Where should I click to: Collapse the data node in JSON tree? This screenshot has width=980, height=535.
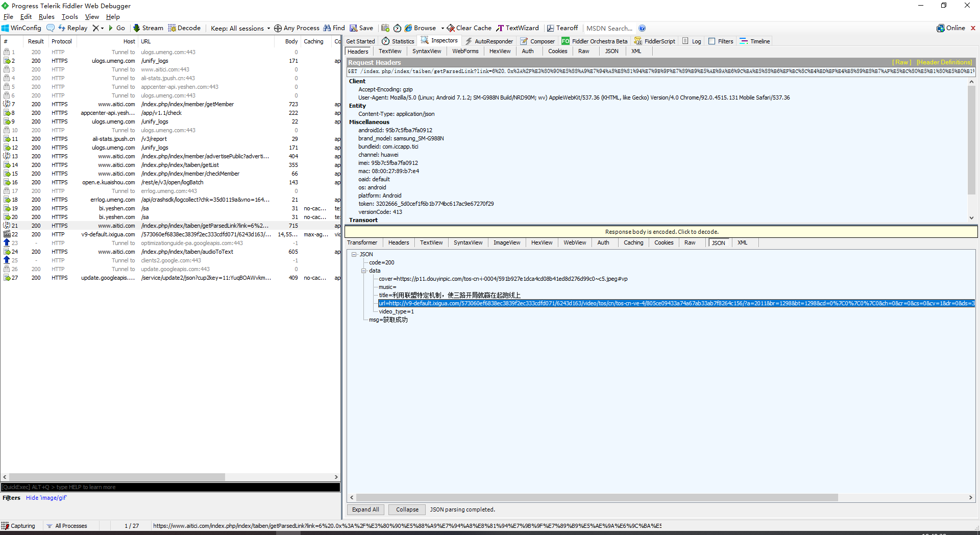point(364,271)
